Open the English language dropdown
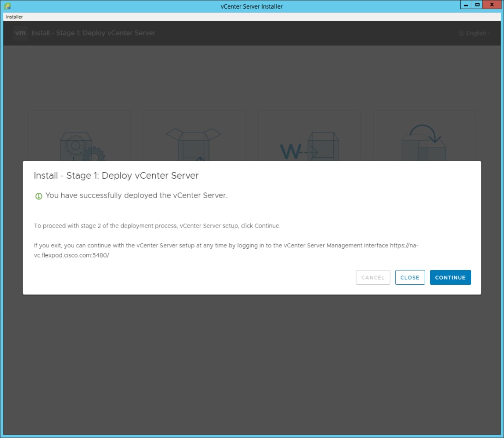The width and height of the screenshot is (504, 438). click(474, 33)
